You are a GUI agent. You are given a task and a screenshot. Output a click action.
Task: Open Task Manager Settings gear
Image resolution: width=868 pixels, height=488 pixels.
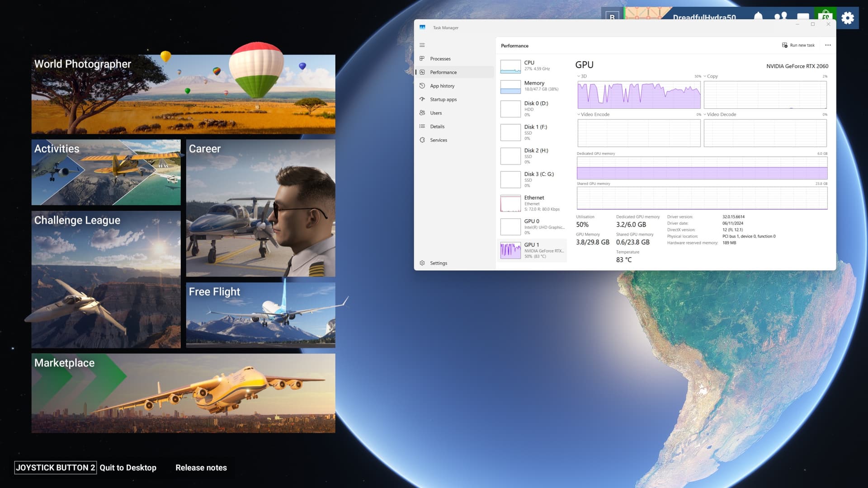pyautogui.click(x=422, y=263)
